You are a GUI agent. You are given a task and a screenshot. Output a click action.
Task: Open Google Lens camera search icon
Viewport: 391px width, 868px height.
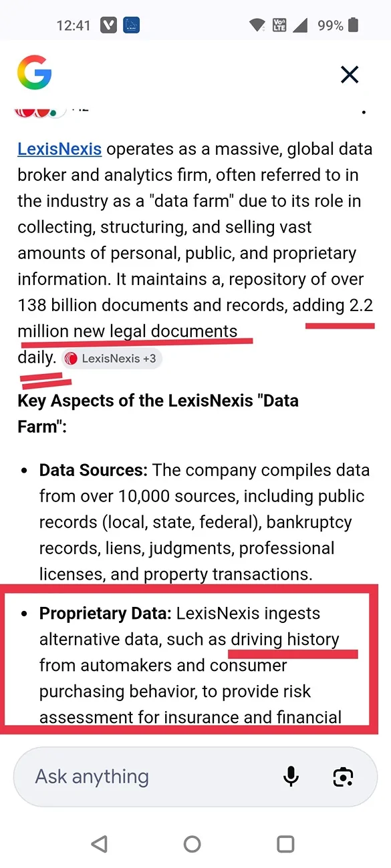pos(343,777)
